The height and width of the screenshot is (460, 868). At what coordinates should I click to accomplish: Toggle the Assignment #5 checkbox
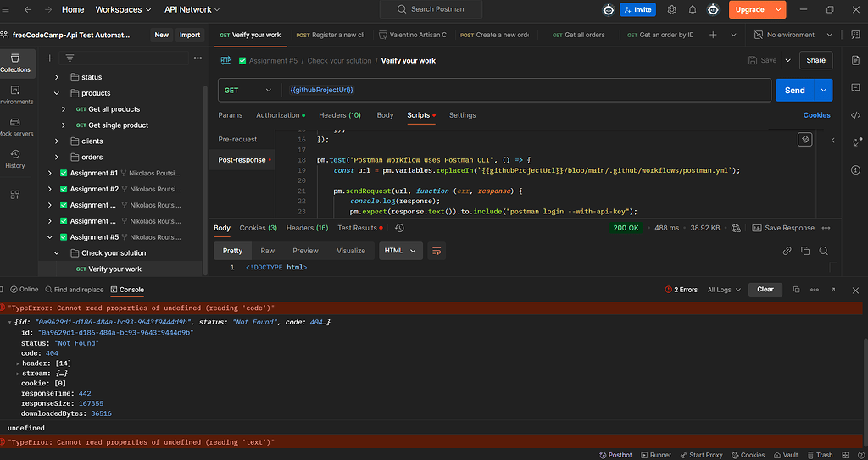[x=64, y=237]
